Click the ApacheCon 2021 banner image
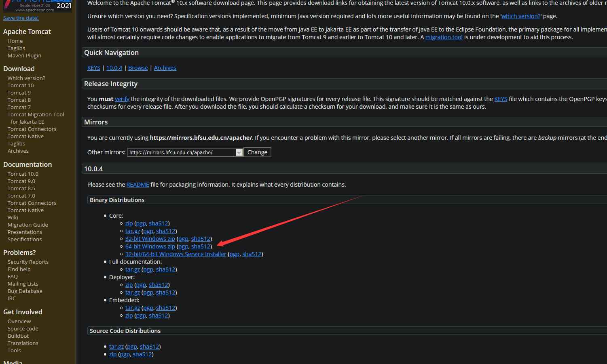Viewport: 607px width, 364px height. [x=37, y=6]
